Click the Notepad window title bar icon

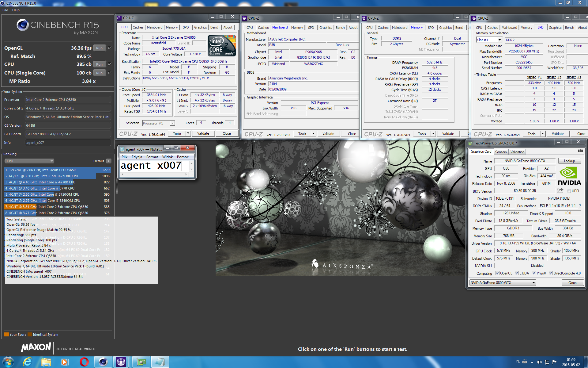pos(122,149)
